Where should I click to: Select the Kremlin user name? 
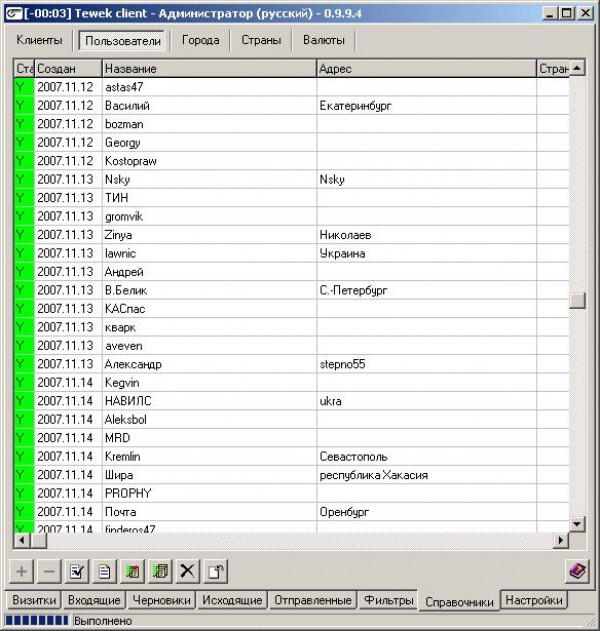click(122, 457)
